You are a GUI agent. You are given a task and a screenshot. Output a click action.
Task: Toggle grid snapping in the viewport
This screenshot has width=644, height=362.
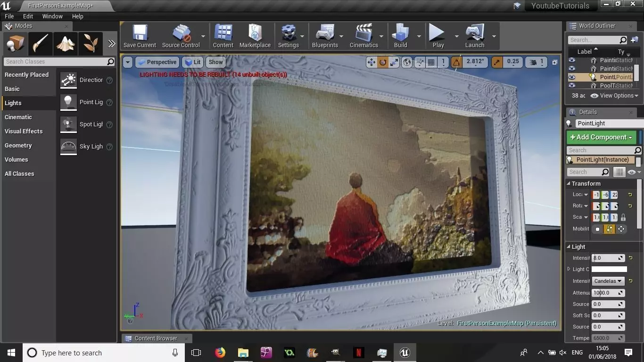click(431, 62)
